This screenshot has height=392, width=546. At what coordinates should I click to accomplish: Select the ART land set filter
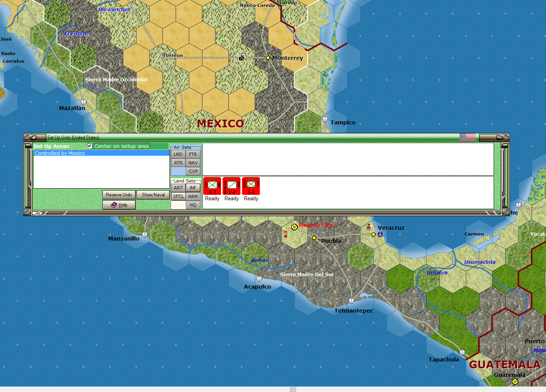pos(178,188)
